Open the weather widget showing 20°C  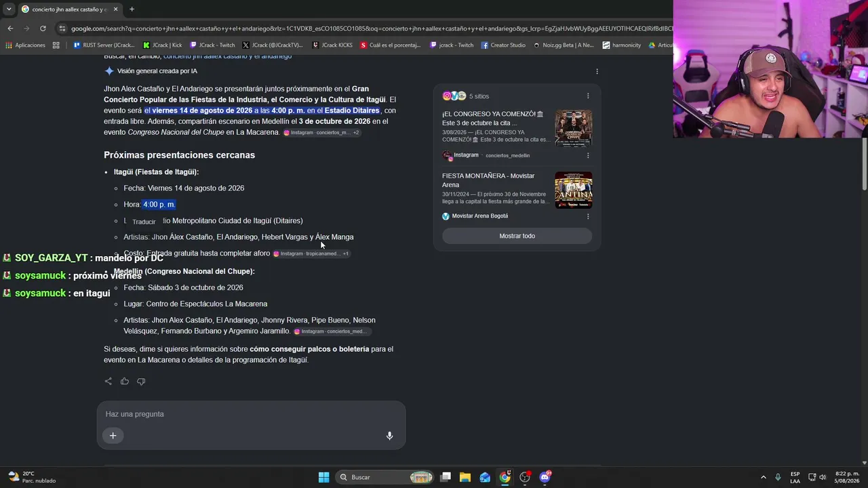pos(32,477)
